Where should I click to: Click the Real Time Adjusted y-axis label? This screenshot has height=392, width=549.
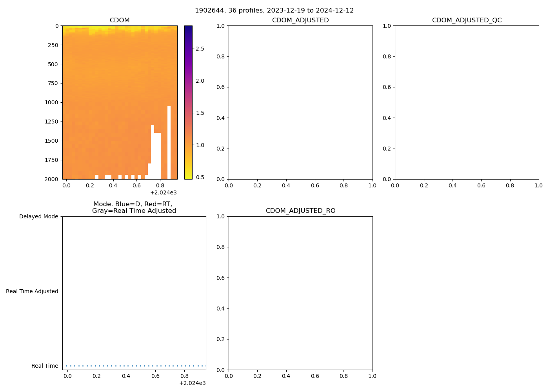pos(32,291)
